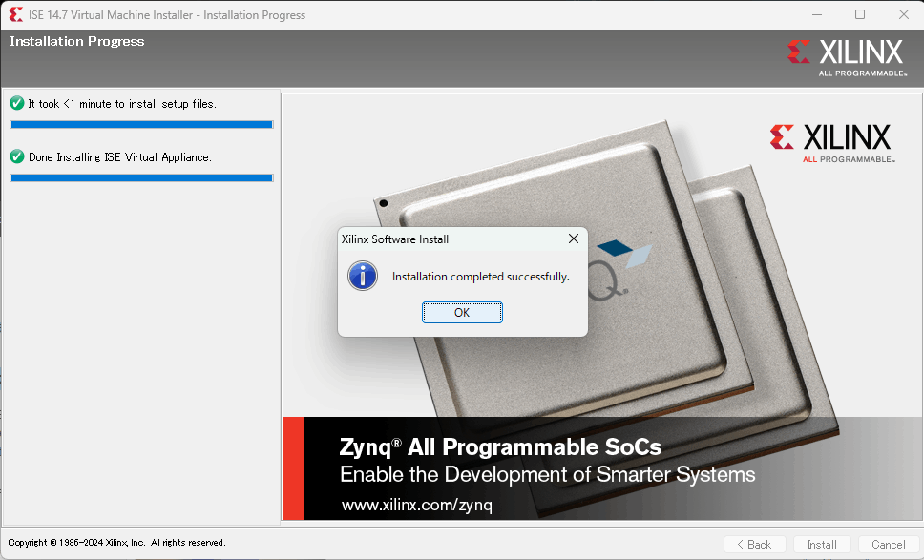Screen dimensions: 924x560
Task: Click the copyright Xilinx Inc. notice
Action: pos(116,542)
